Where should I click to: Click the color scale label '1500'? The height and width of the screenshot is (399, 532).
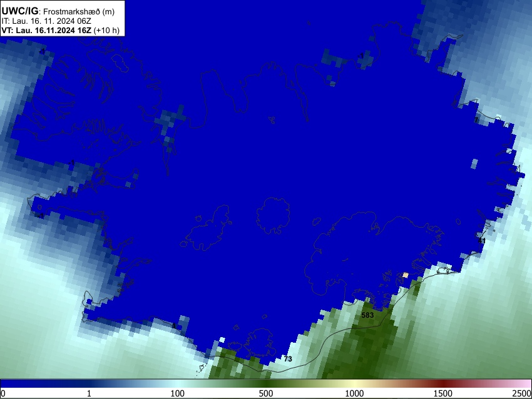coord(443,393)
